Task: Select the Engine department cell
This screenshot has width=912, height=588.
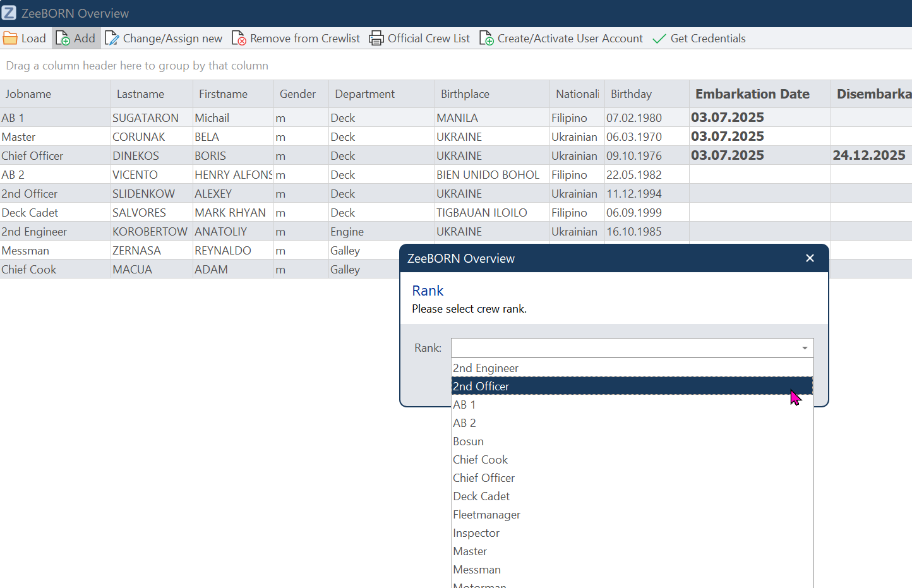Action: [x=382, y=232]
